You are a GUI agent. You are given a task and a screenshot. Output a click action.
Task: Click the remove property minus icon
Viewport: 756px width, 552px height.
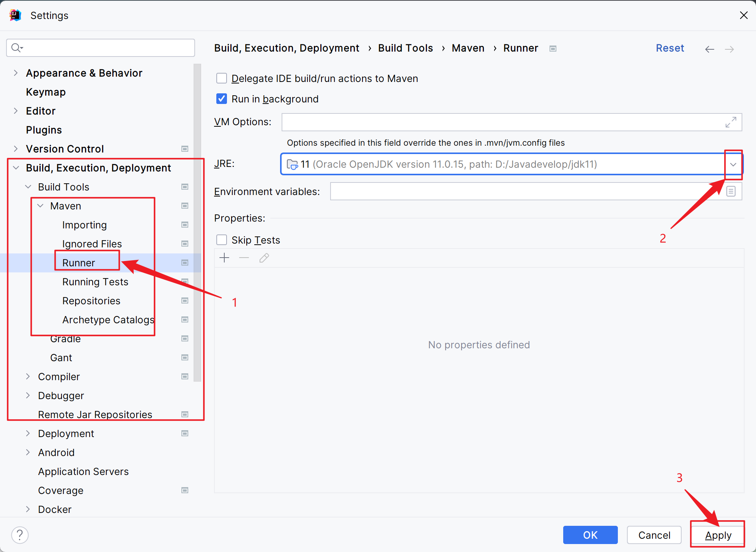pos(244,258)
